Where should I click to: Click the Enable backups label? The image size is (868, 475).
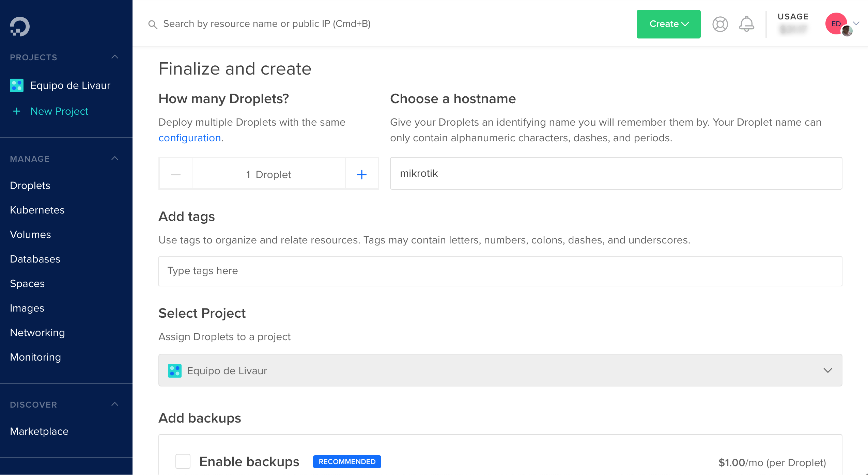(249, 462)
